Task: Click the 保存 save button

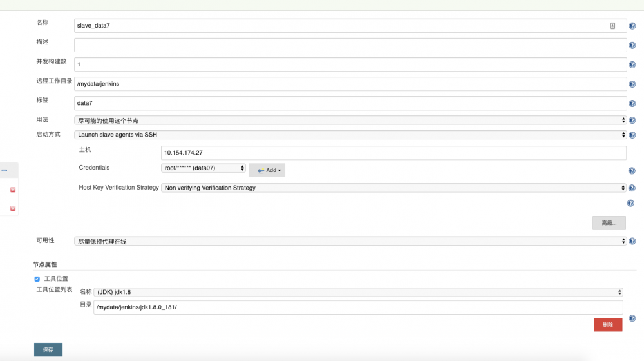Action: [x=48, y=350]
